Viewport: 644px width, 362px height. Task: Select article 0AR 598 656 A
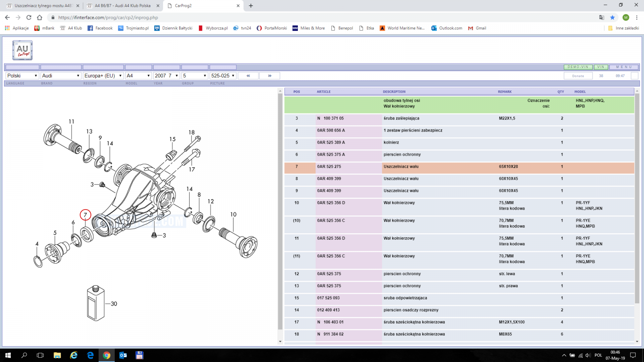331,130
